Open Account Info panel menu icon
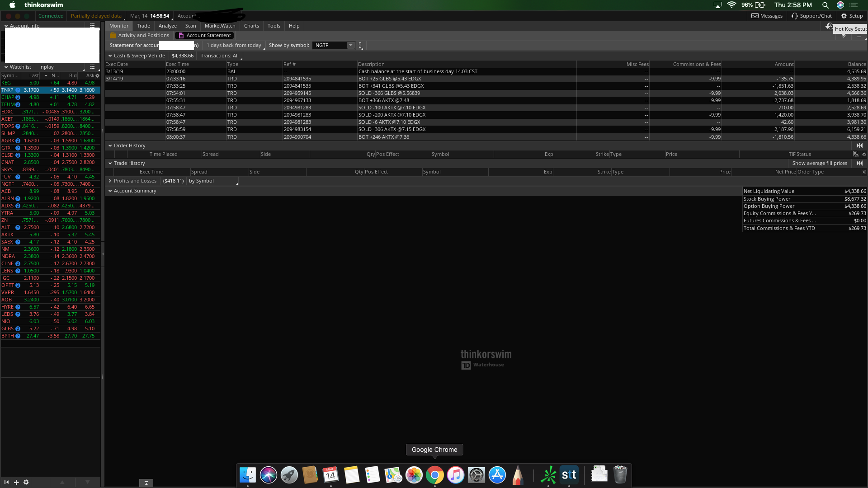The width and height of the screenshot is (868, 488). [92, 26]
